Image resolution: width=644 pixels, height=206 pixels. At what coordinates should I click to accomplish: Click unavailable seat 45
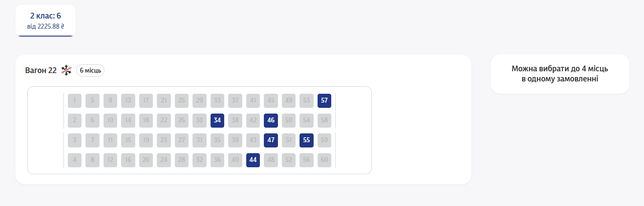click(x=271, y=100)
